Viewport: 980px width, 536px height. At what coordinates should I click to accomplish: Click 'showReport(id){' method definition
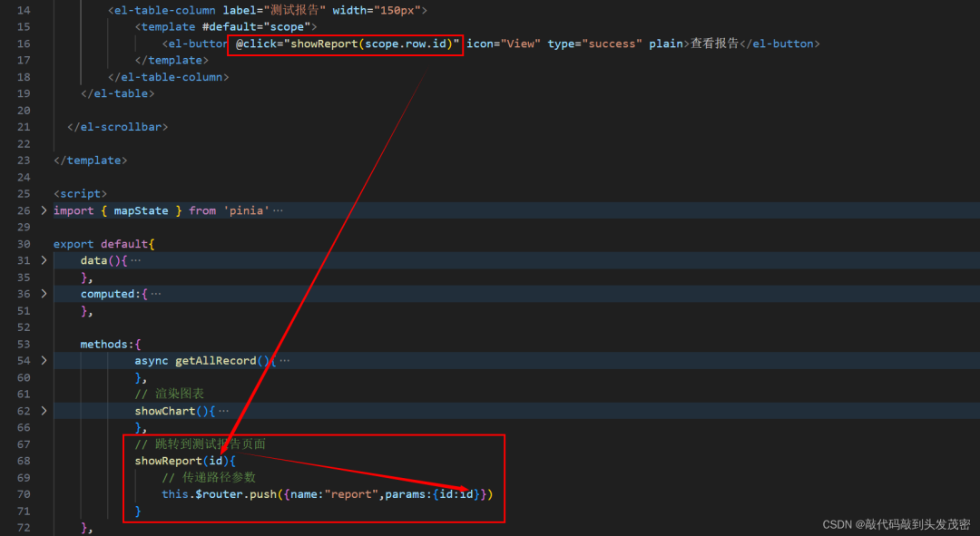pyautogui.click(x=185, y=461)
